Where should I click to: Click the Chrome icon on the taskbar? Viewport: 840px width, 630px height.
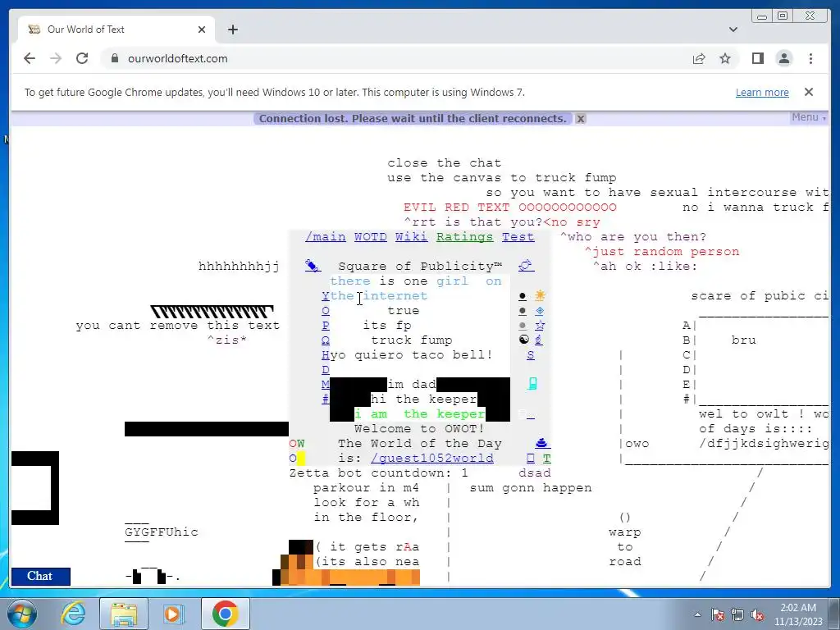pyautogui.click(x=225, y=614)
